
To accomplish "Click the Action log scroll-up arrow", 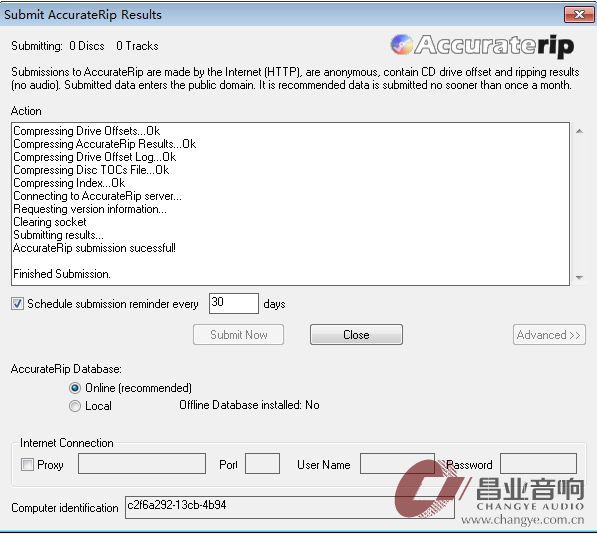I will tap(579, 131).
